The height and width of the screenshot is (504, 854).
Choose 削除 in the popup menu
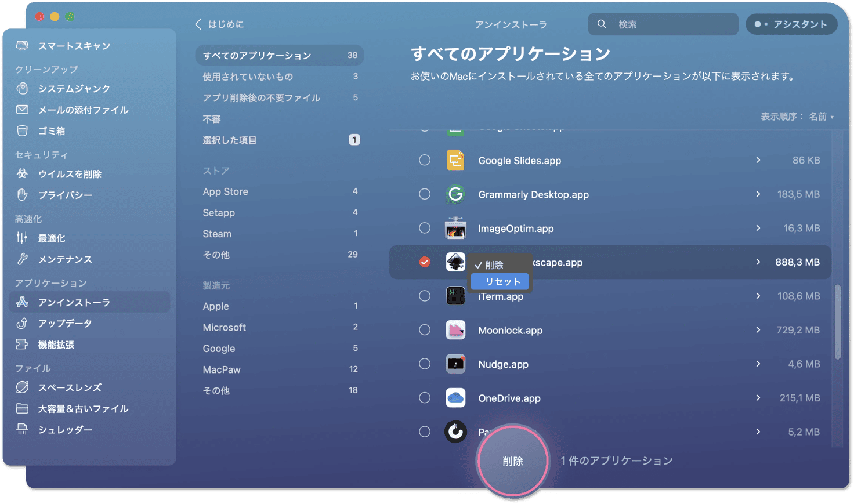[500, 265]
